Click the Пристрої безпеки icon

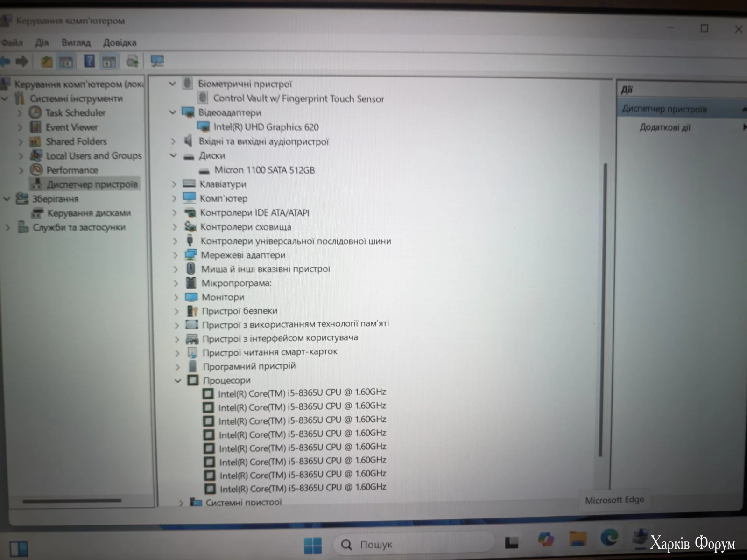(192, 311)
